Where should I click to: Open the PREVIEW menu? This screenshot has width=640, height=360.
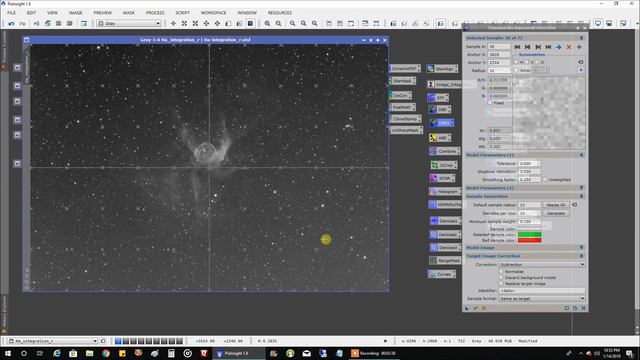(x=102, y=13)
